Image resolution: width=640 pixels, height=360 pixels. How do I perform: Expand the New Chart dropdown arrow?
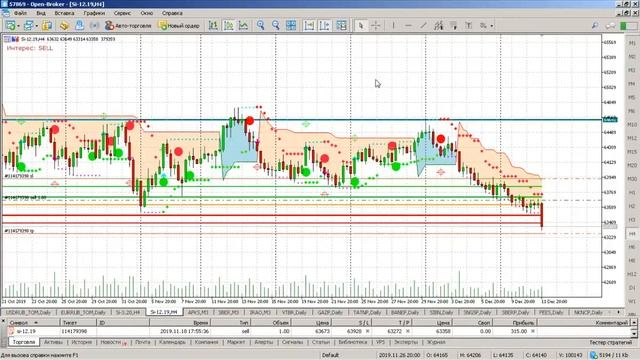(x=18, y=26)
